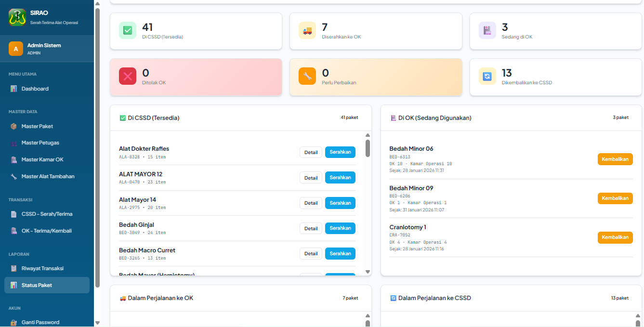The width and height of the screenshot is (644, 327).
Task: Click the SIRAO logo icon
Action: point(17,17)
